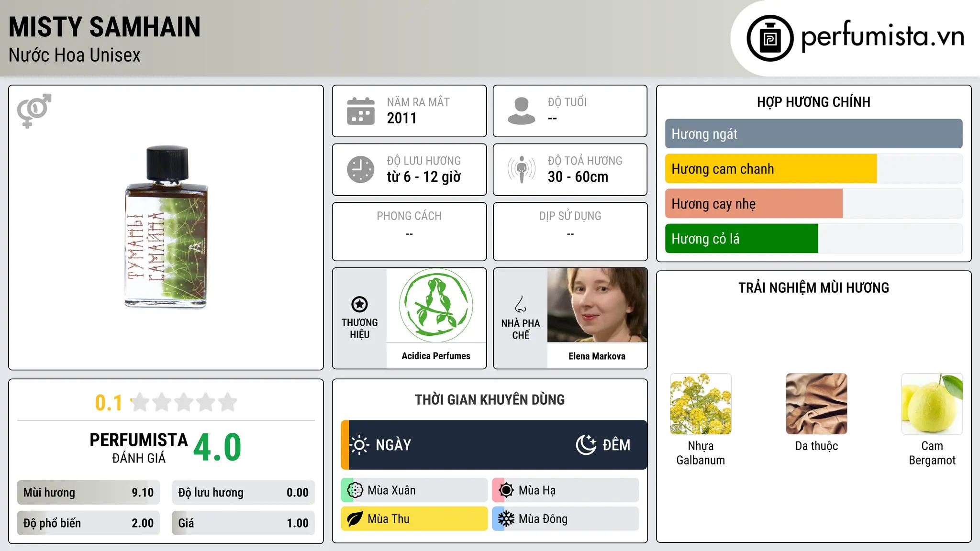
Task: Click the TRẢI NGHIỆM MÙI HƯƠNG heading
Action: (x=813, y=288)
